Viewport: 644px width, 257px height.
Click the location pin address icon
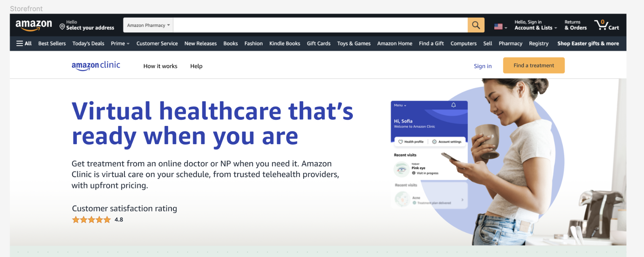(x=62, y=26)
